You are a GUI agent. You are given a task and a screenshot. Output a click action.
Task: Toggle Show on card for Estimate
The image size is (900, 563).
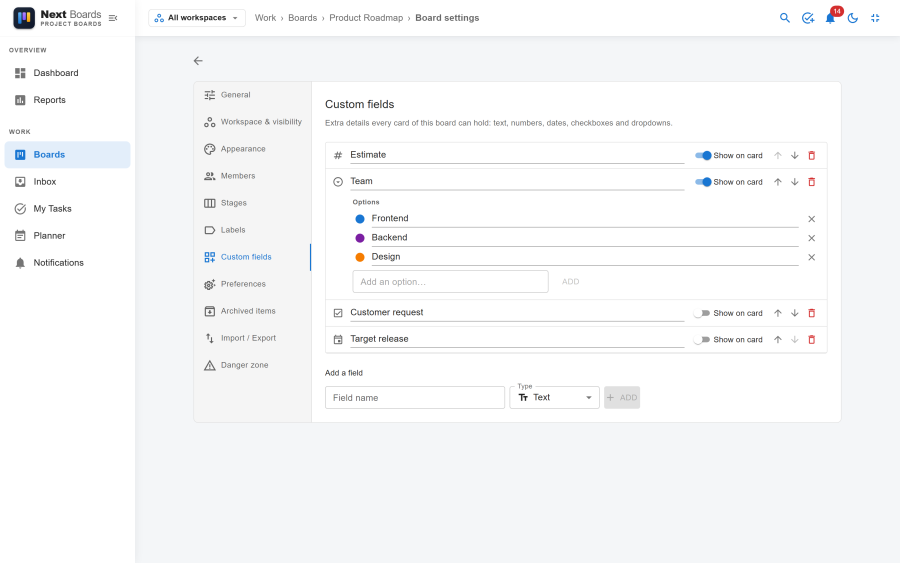[x=703, y=156]
